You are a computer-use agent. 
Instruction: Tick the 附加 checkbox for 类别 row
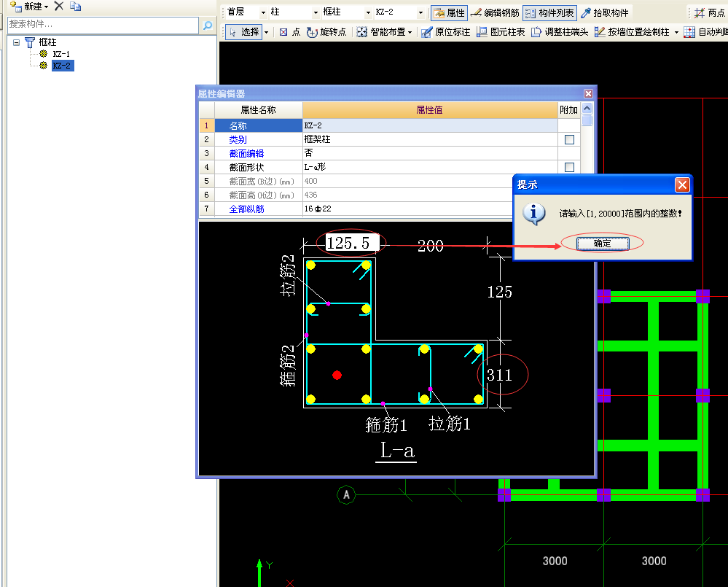coord(569,139)
